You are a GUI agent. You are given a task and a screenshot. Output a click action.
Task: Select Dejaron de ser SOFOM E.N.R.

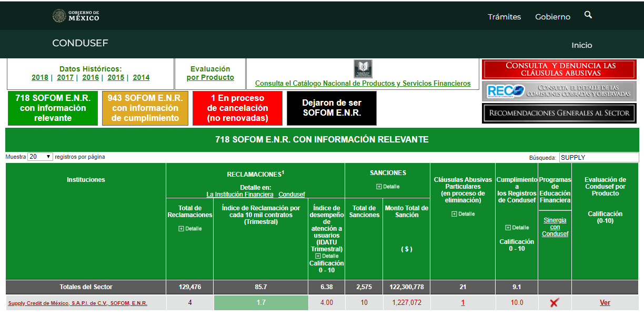(332, 108)
